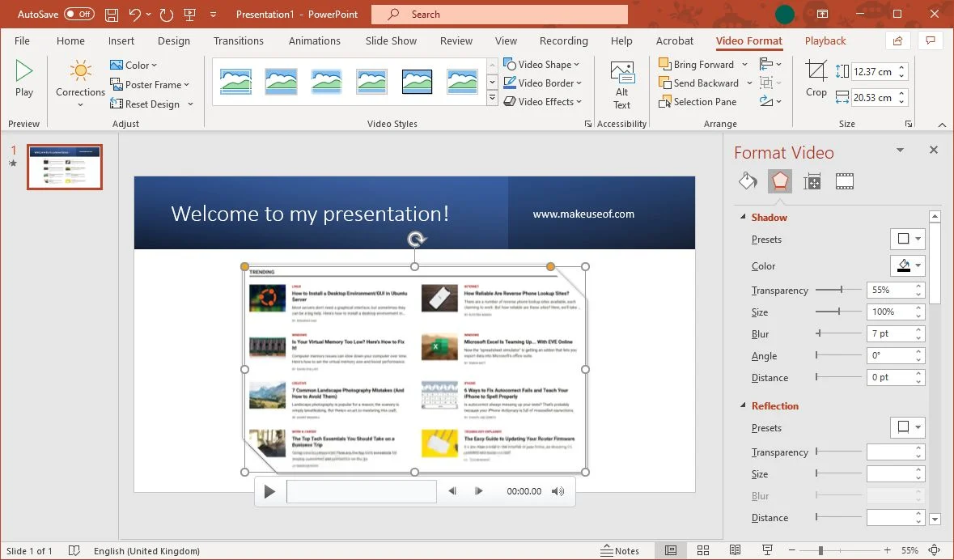Click the Crop tool icon

coord(816,79)
